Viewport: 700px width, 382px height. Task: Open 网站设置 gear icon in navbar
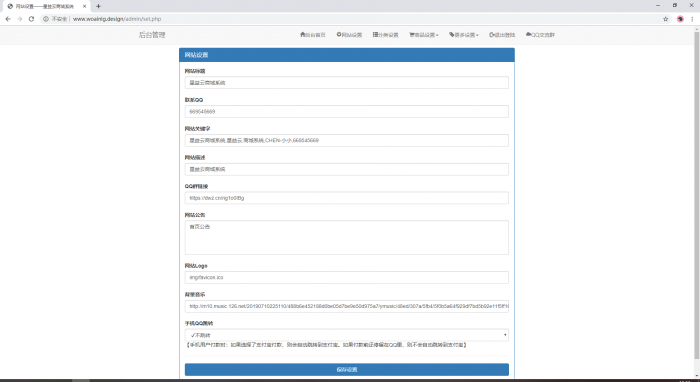tap(339, 34)
